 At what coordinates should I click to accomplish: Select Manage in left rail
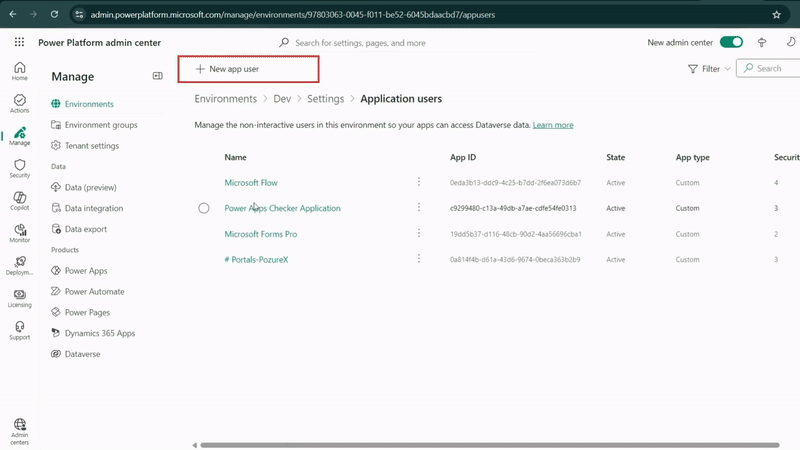click(19, 136)
